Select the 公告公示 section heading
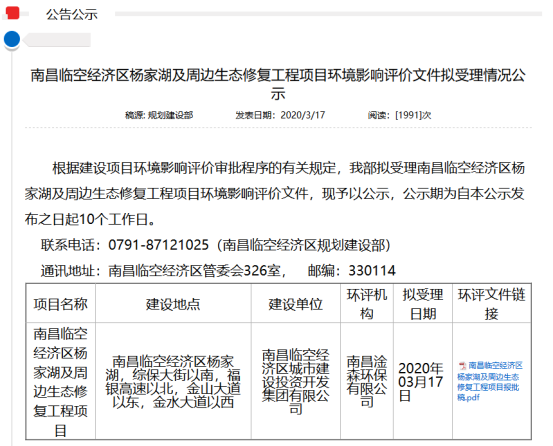Screen dimensions: 553x446 point(72,14)
